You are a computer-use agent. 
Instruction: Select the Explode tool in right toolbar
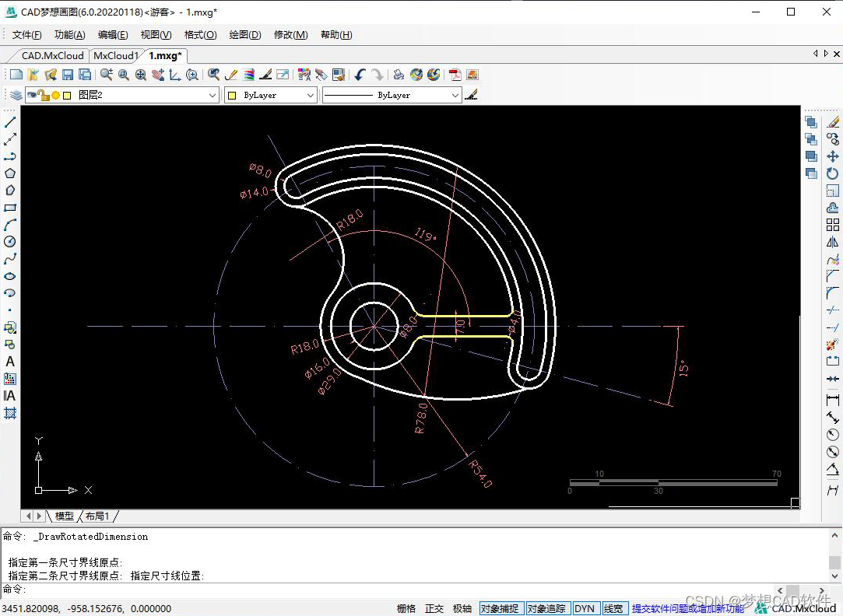(833, 345)
